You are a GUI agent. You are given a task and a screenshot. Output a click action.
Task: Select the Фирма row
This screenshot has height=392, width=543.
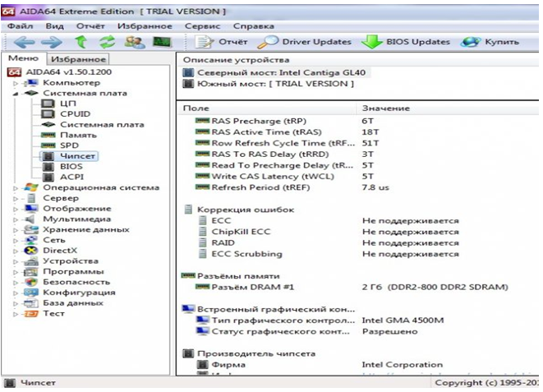point(357,365)
